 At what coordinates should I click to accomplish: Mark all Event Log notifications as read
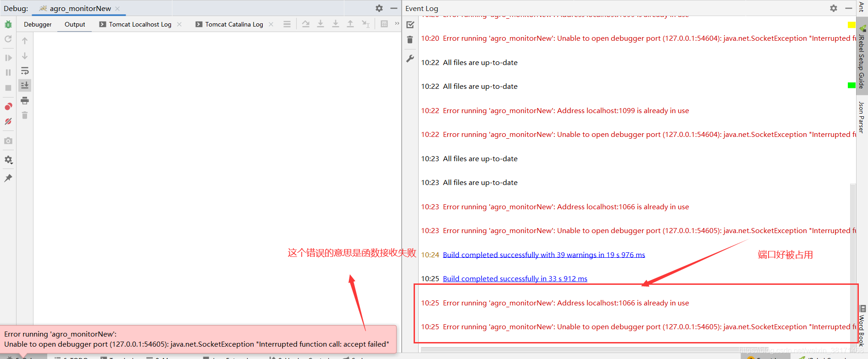pos(410,25)
